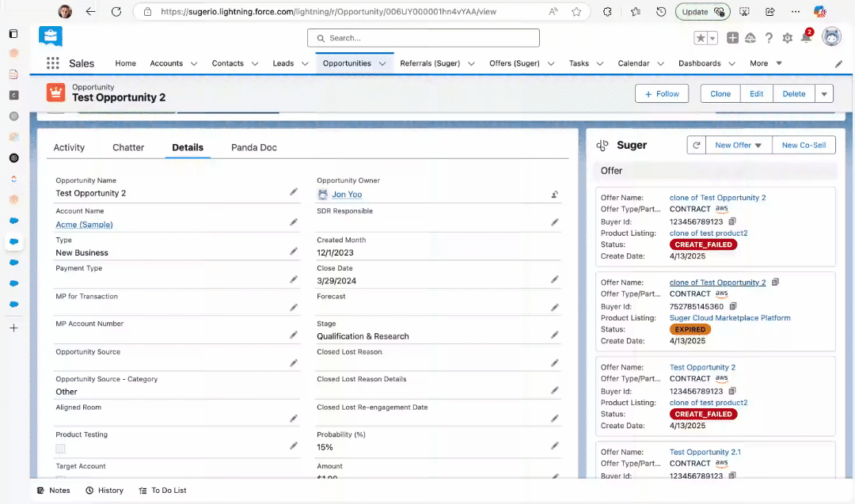Edit the Stage field pencil
The height and width of the screenshot is (504, 855).
554,335
